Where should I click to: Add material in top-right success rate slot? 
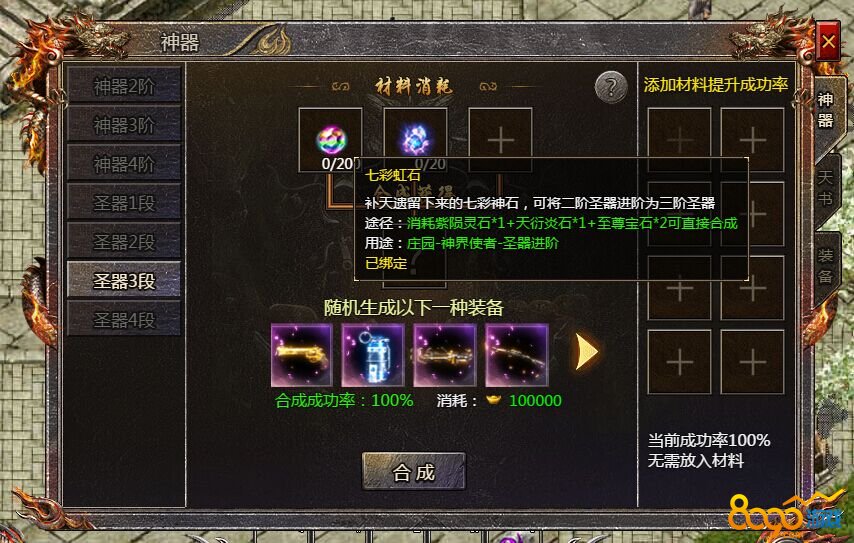752,140
